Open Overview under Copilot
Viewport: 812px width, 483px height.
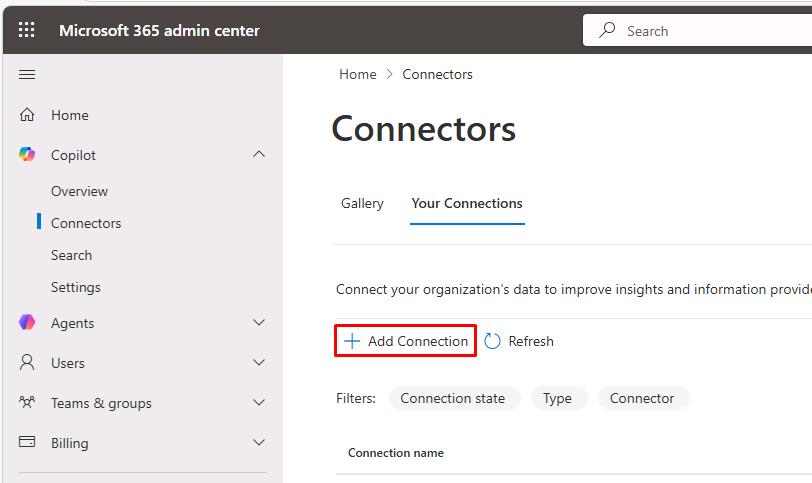79,191
